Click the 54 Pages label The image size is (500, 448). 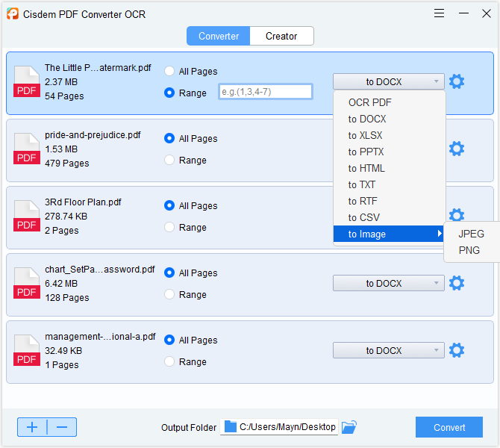[64, 96]
